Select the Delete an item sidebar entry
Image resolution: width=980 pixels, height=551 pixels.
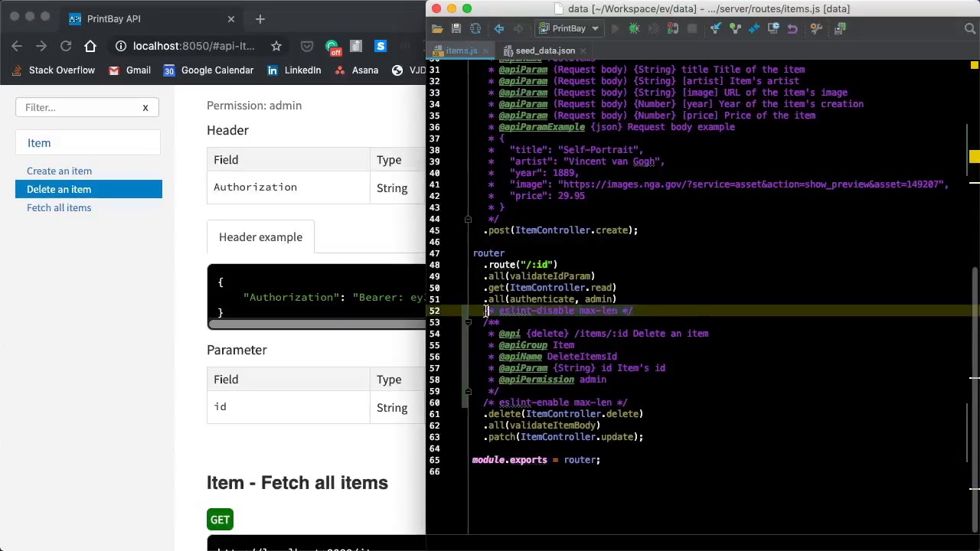tap(89, 189)
